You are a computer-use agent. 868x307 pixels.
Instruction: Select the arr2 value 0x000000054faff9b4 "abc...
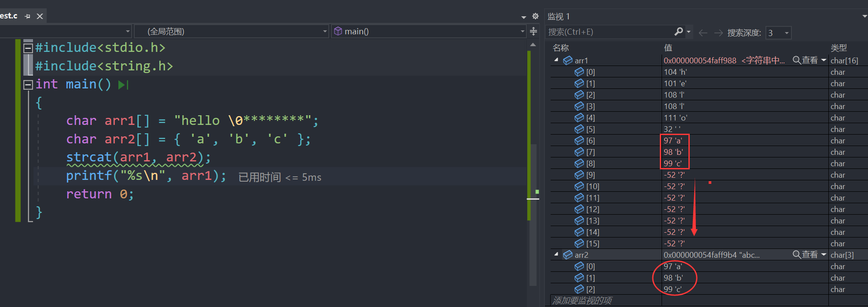[711, 255]
